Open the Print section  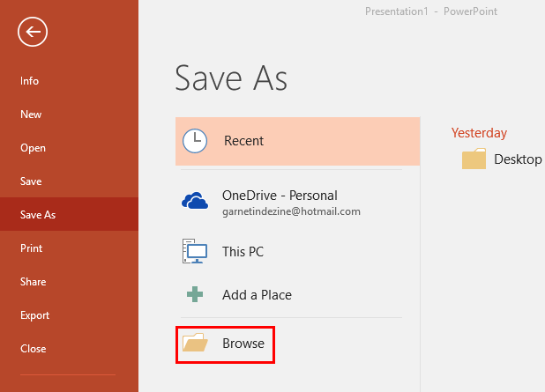pyautogui.click(x=31, y=248)
